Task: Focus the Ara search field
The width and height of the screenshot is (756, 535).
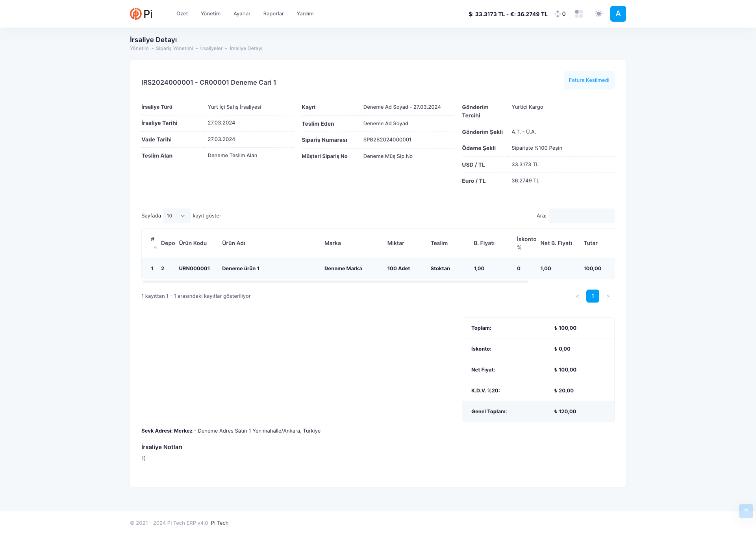Action: [581, 216]
